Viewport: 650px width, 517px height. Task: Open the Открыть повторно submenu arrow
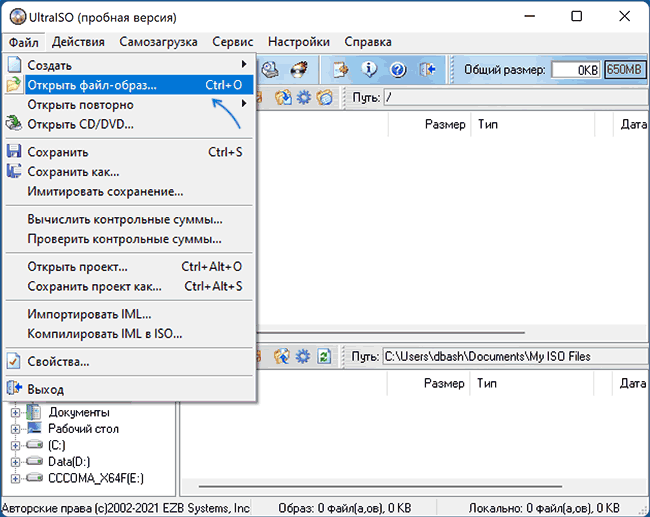(244, 103)
